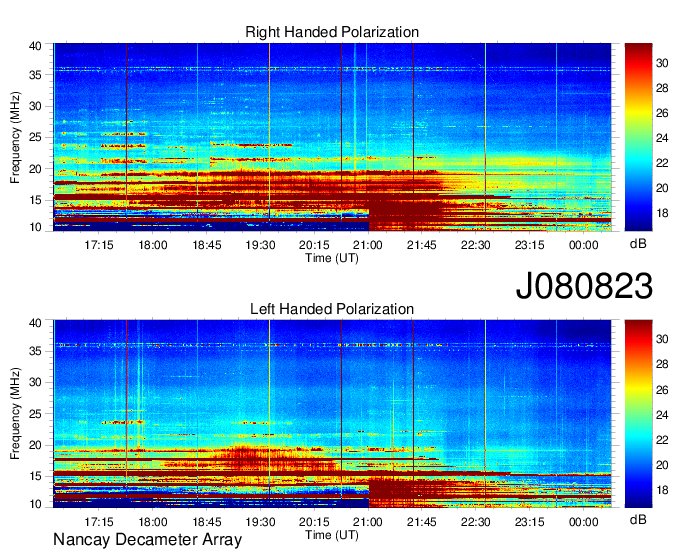680x552 pixels.
Task: Click the 30 MHz tick label on top plot
Action: point(35,106)
